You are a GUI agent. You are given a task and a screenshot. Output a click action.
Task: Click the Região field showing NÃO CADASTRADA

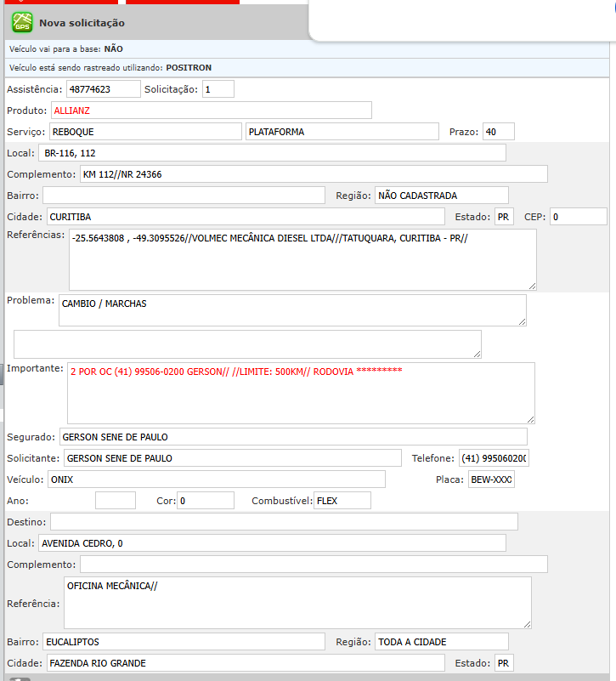click(x=441, y=196)
